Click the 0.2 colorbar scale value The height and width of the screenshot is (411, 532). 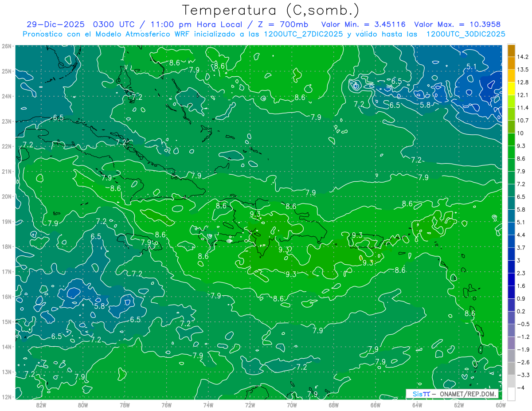[x=521, y=311]
